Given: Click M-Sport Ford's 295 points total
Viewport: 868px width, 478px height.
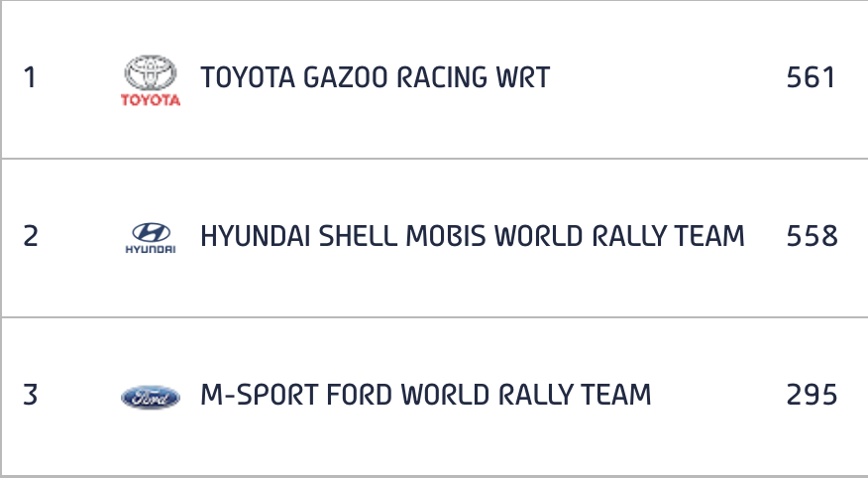Looking at the screenshot, I should point(813,395).
